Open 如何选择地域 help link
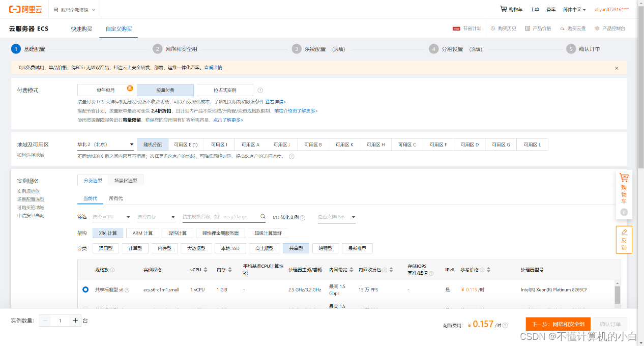Screen dimensions: 644x346 31,155
